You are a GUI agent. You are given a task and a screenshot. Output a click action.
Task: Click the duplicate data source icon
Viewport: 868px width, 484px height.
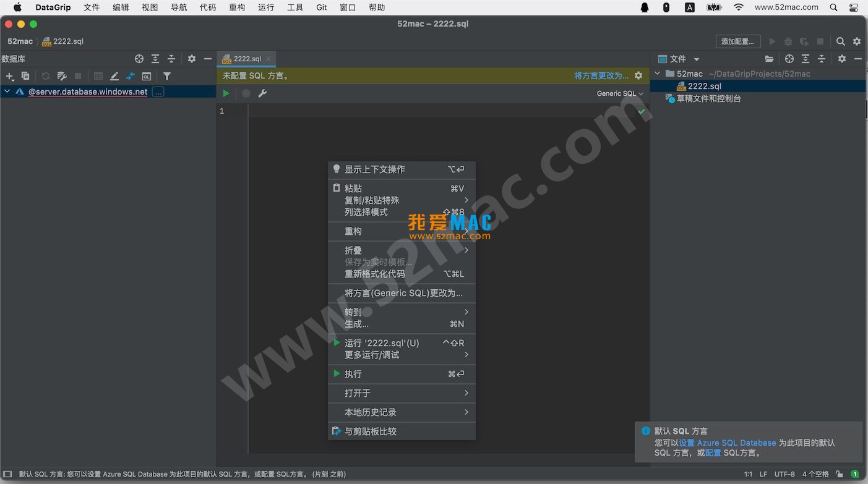click(x=25, y=76)
